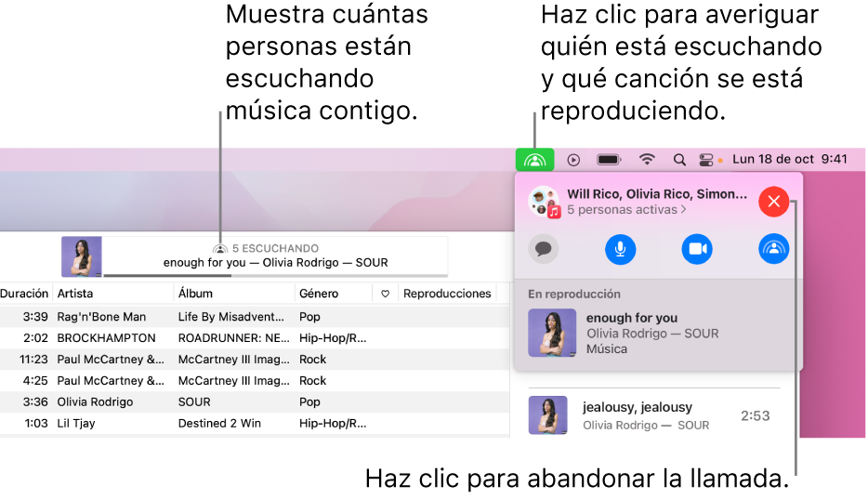868x499 pixels.
Task: Toggle the video camera button
Action: pos(696,249)
